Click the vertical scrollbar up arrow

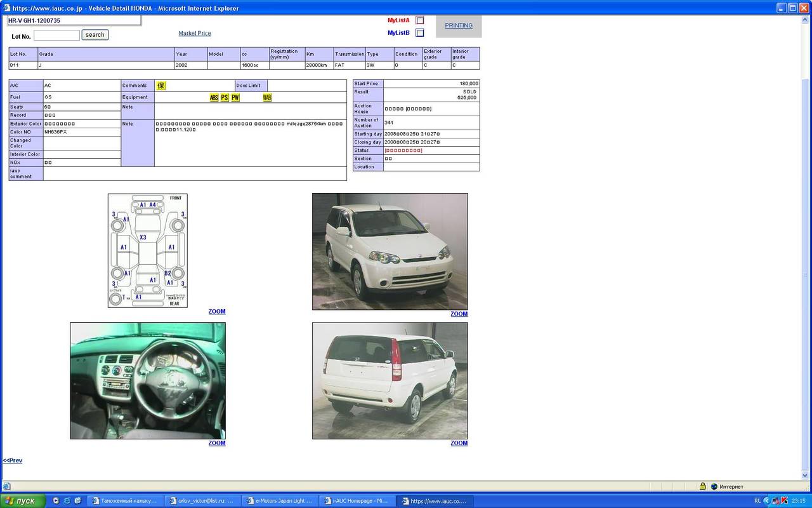[806, 20]
